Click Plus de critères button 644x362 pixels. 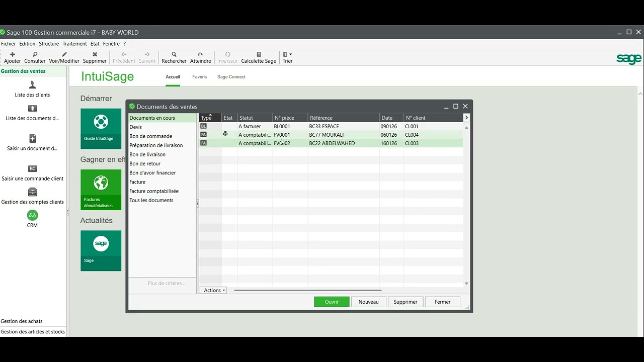click(166, 284)
